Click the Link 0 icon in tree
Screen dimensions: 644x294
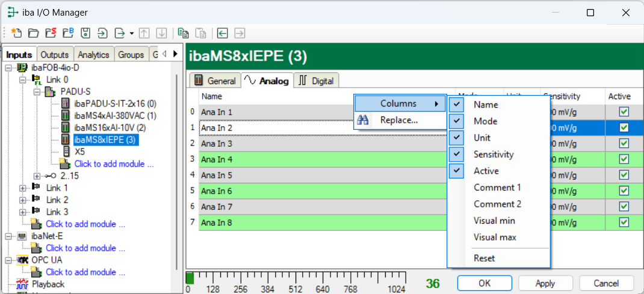tap(37, 79)
